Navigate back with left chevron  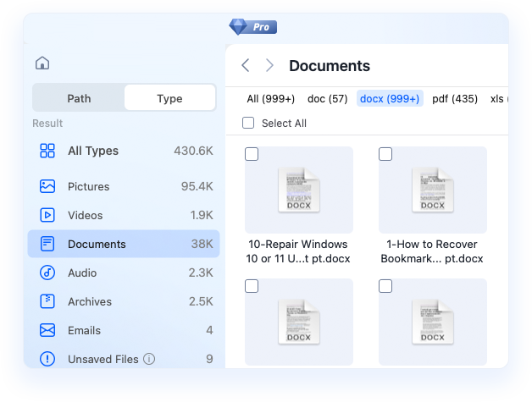[246, 65]
